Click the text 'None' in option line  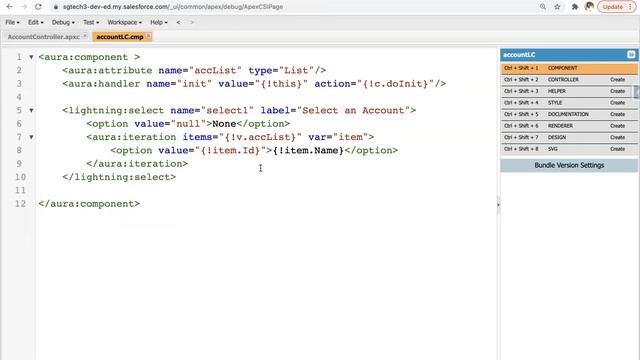(224, 124)
